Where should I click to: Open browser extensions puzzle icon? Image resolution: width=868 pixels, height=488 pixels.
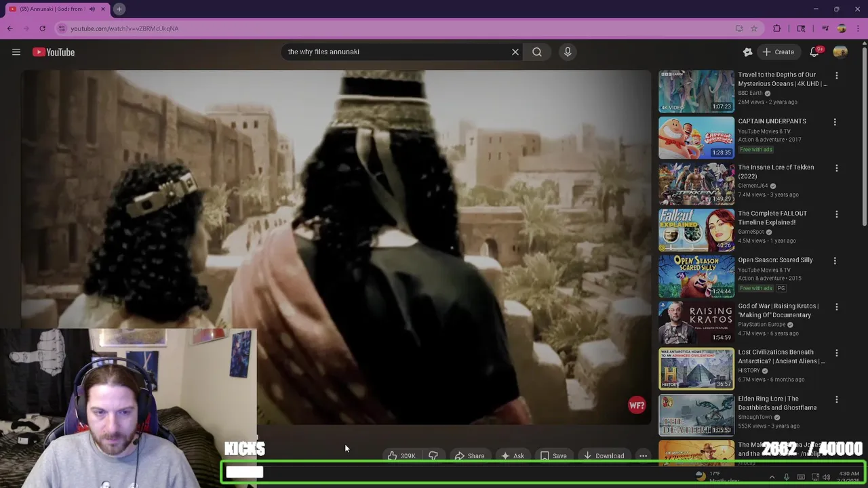point(777,28)
